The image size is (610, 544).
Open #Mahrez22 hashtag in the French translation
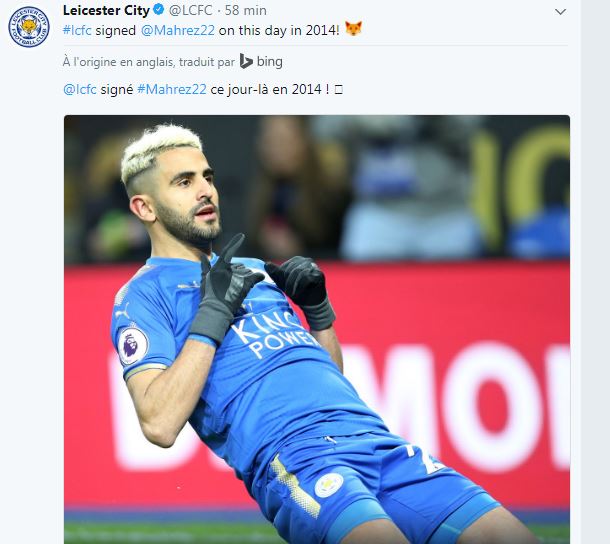click(x=172, y=89)
